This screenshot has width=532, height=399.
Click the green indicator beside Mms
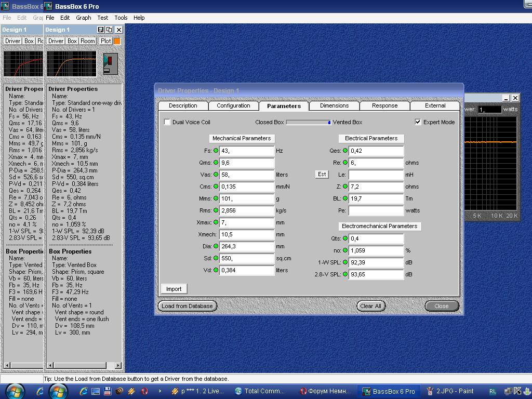pos(216,198)
